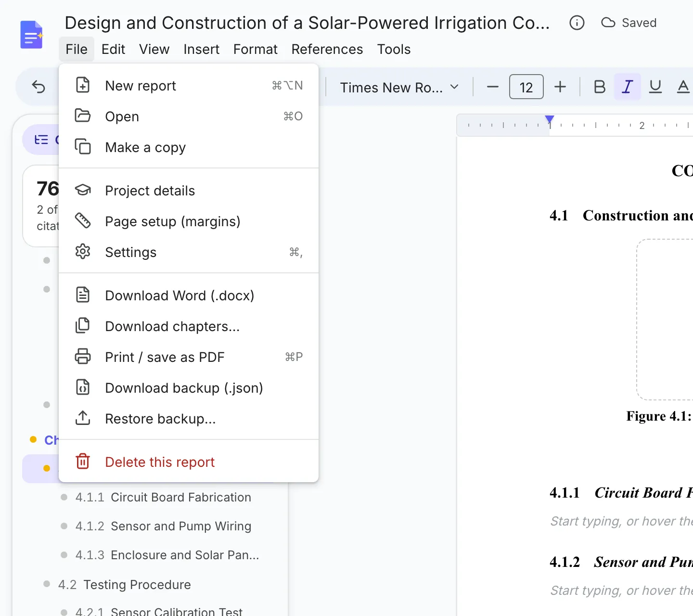The width and height of the screenshot is (693, 616).
Task: Open the Tools menu
Action: point(394,49)
